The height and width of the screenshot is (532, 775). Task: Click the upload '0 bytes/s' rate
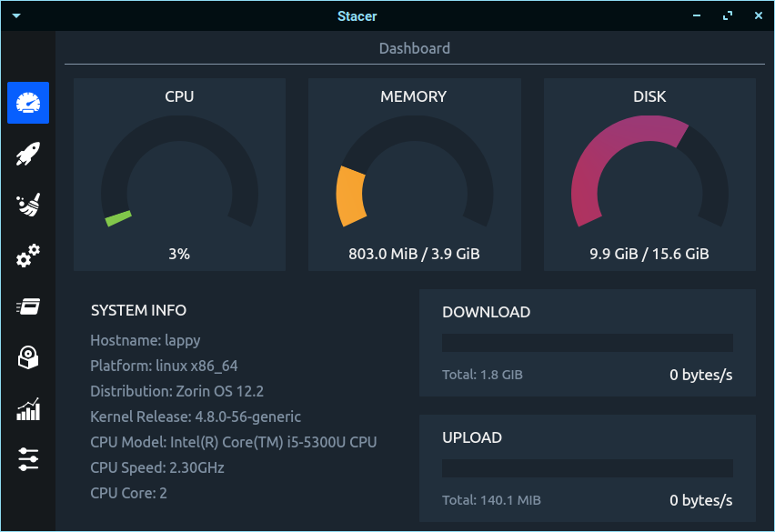pos(700,500)
